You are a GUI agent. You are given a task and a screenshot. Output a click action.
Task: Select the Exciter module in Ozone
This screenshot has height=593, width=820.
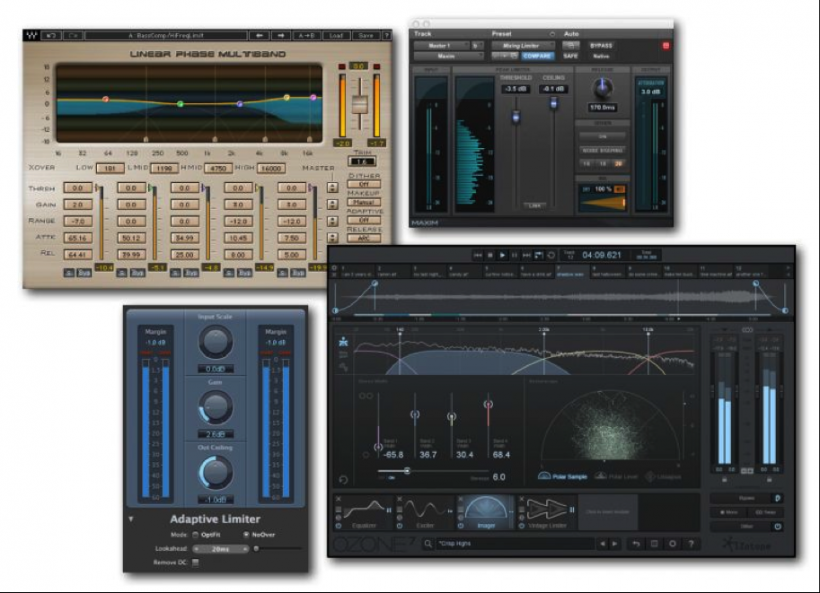pos(425,512)
